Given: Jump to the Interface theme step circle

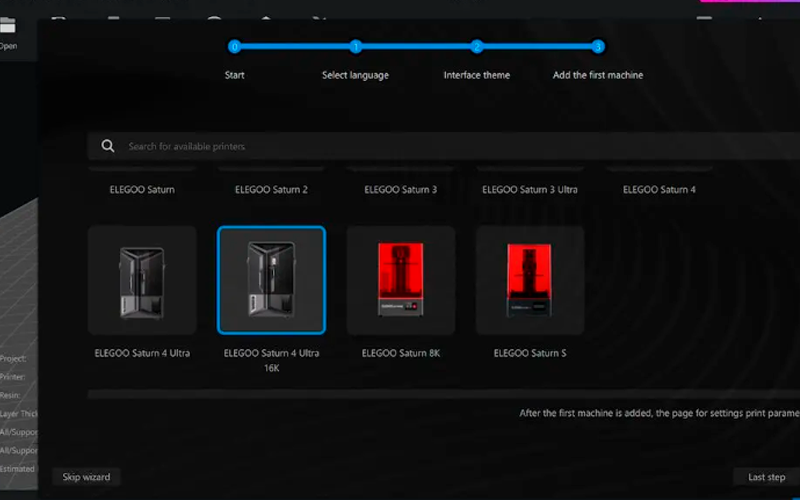Looking at the screenshot, I should click(x=477, y=47).
